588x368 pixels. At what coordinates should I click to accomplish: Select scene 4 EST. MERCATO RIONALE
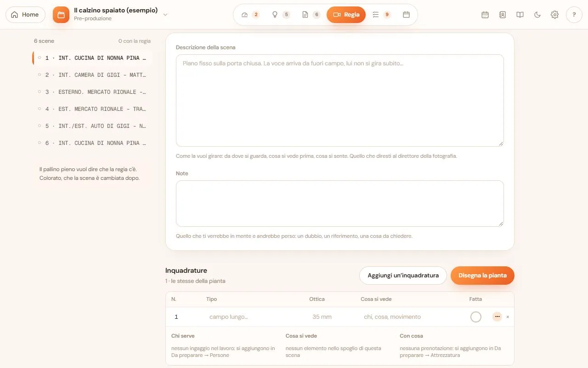[x=92, y=109]
